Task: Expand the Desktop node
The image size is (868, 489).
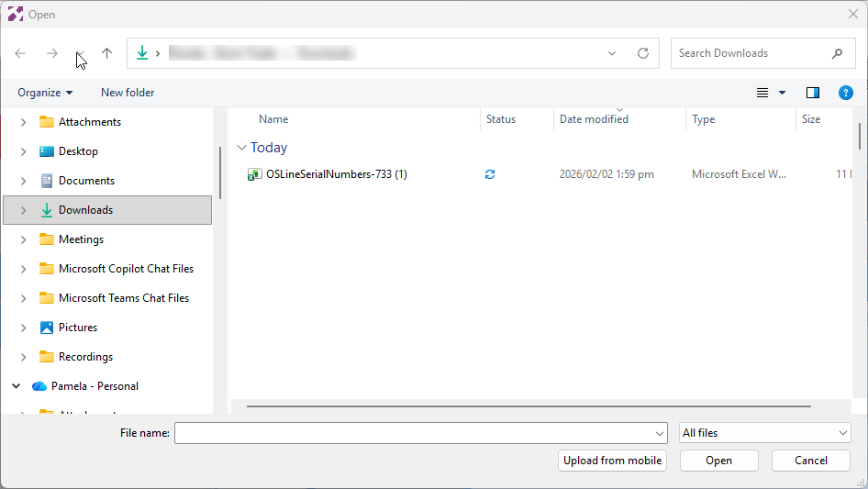Action: [23, 151]
